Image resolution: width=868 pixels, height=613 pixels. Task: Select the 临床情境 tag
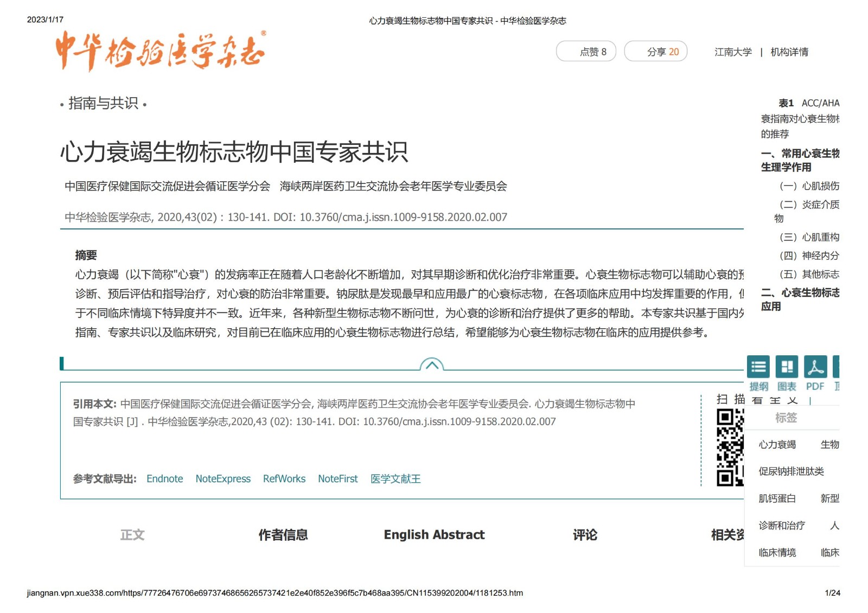tap(777, 553)
